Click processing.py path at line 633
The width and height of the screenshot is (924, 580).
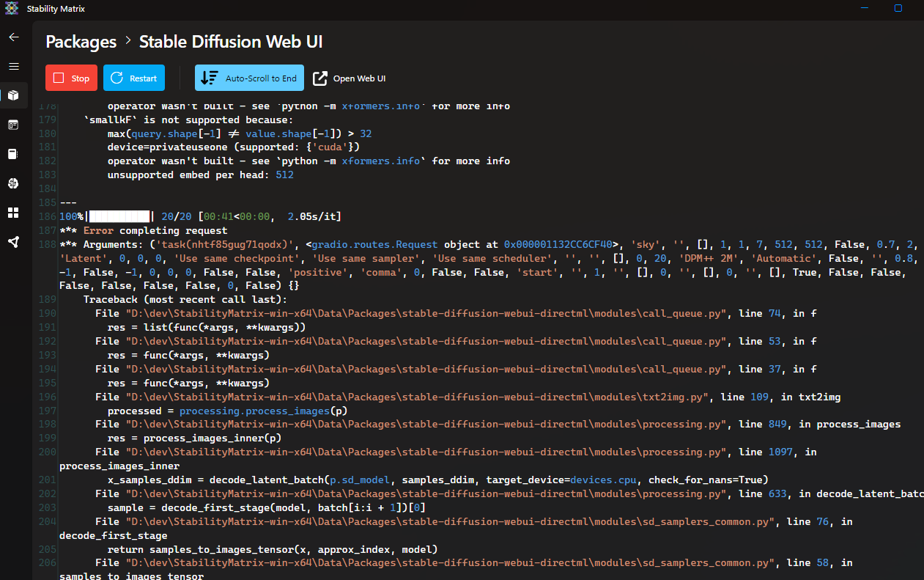pyautogui.click(x=426, y=493)
